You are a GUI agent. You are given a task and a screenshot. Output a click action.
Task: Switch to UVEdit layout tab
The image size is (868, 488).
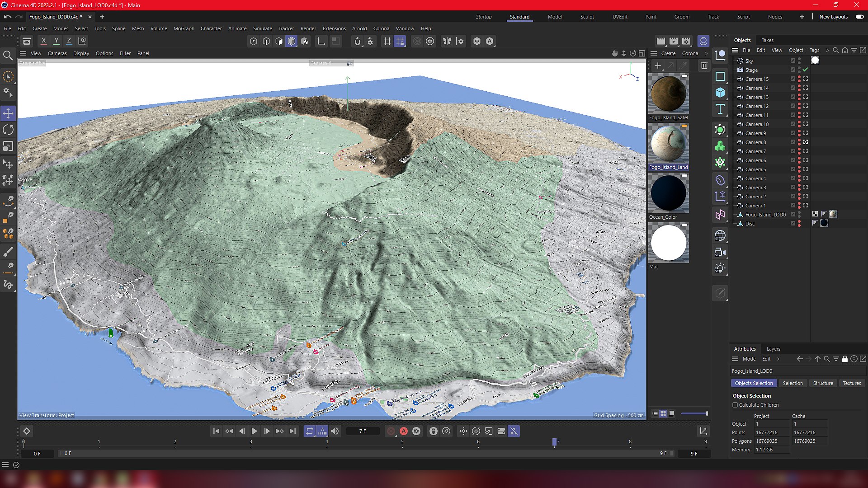(619, 17)
